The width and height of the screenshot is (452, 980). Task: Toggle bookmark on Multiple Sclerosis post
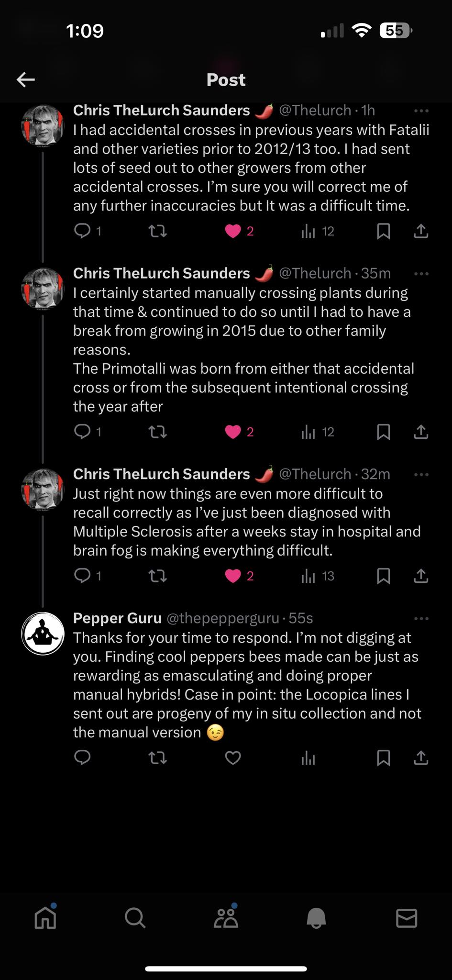(384, 576)
